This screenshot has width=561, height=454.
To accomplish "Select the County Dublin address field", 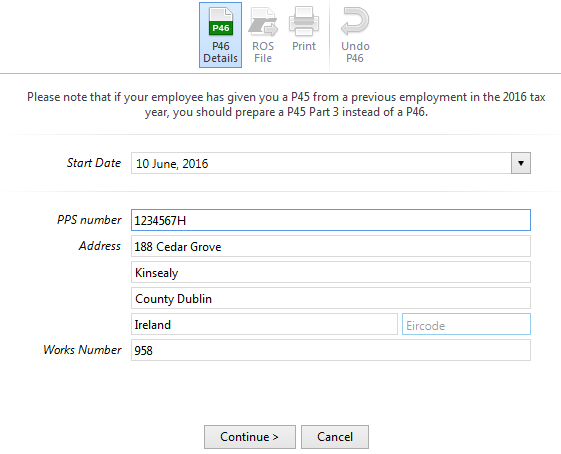I will point(331,298).
